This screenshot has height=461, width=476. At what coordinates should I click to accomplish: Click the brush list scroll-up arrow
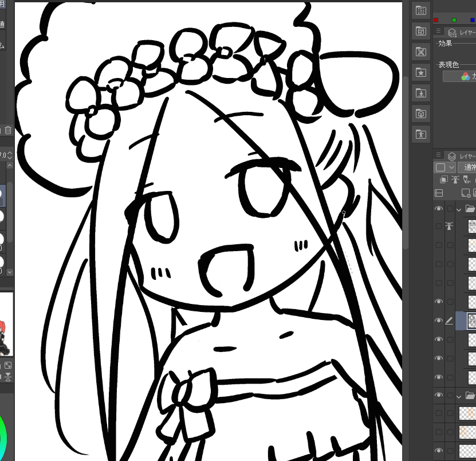10,165
